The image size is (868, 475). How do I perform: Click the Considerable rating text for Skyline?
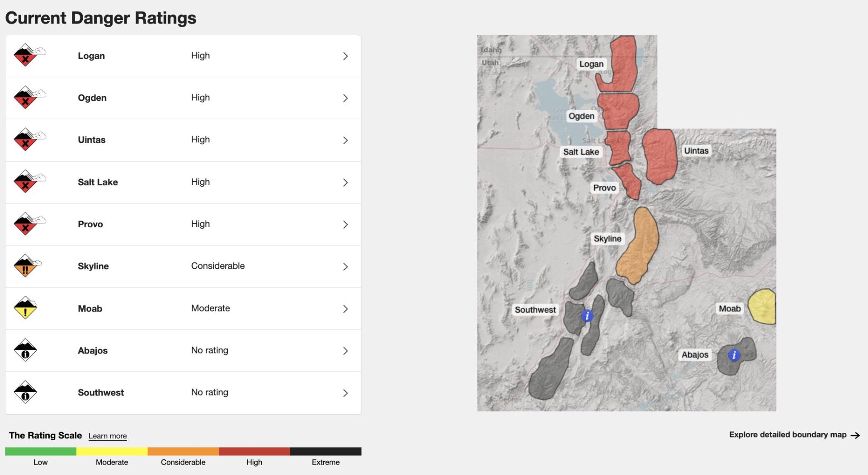pos(218,266)
